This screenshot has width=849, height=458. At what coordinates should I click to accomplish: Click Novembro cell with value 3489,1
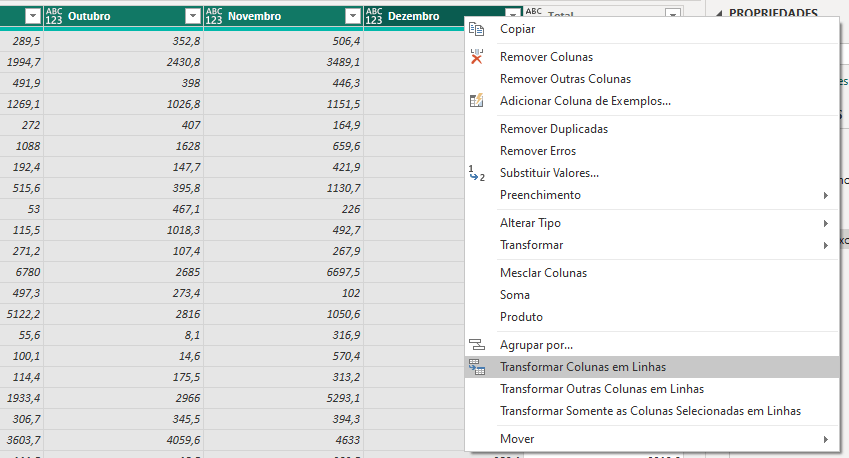[283, 62]
